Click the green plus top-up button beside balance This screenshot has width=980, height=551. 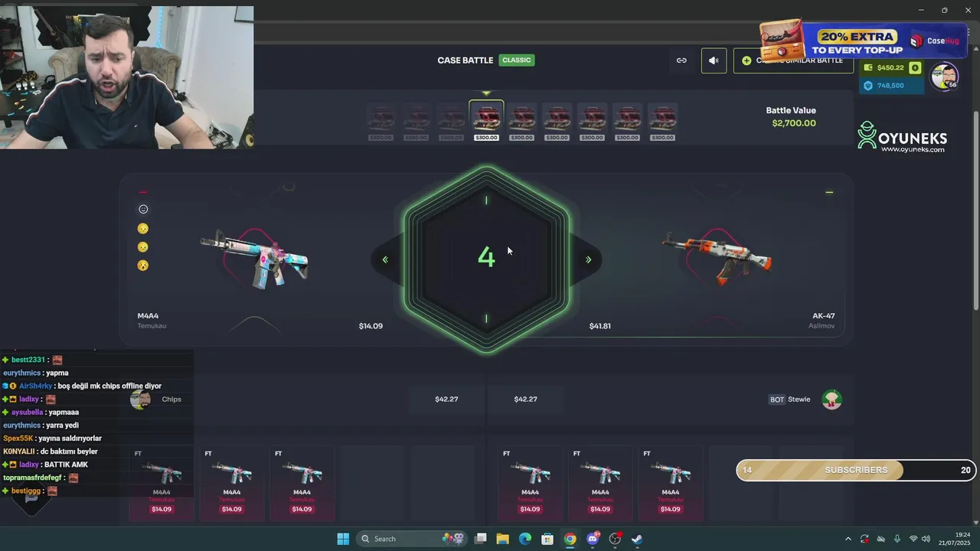(x=914, y=68)
